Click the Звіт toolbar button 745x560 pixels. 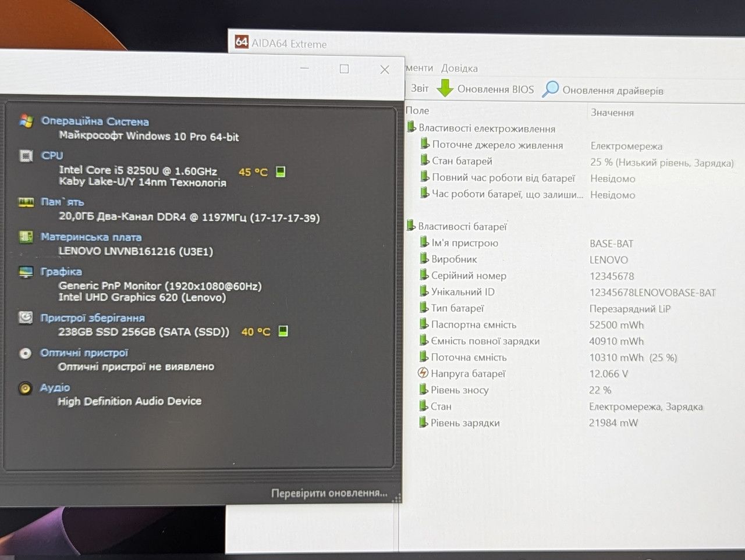tap(420, 88)
